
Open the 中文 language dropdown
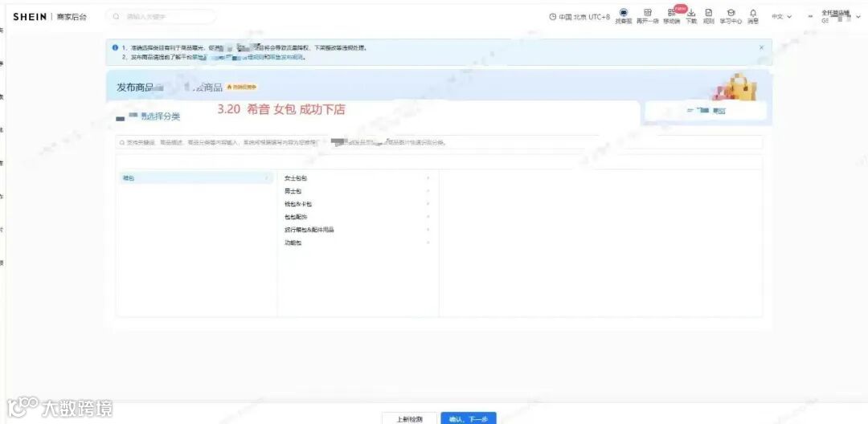pos(782,17)
